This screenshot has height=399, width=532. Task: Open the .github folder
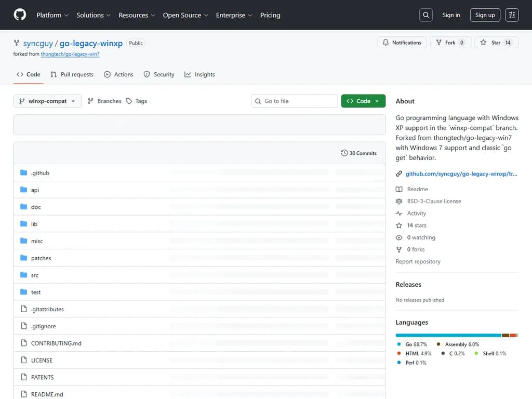tap(40, 173)
